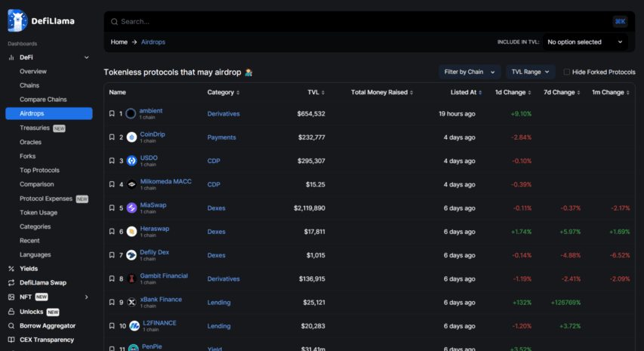Click the DefiLlama Swap arrows icon

[x=11, y=283]
